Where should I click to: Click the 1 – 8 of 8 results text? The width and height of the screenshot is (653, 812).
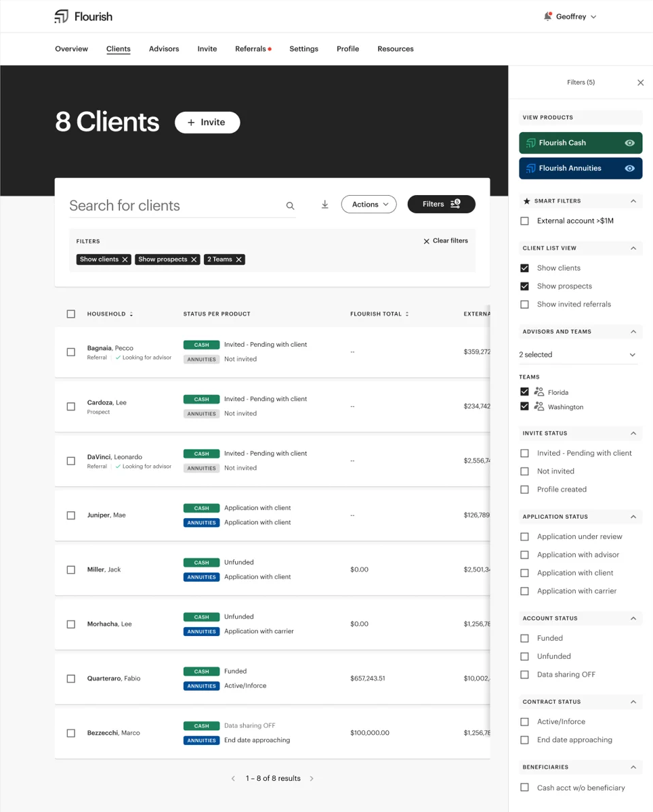tap(273, 778)
